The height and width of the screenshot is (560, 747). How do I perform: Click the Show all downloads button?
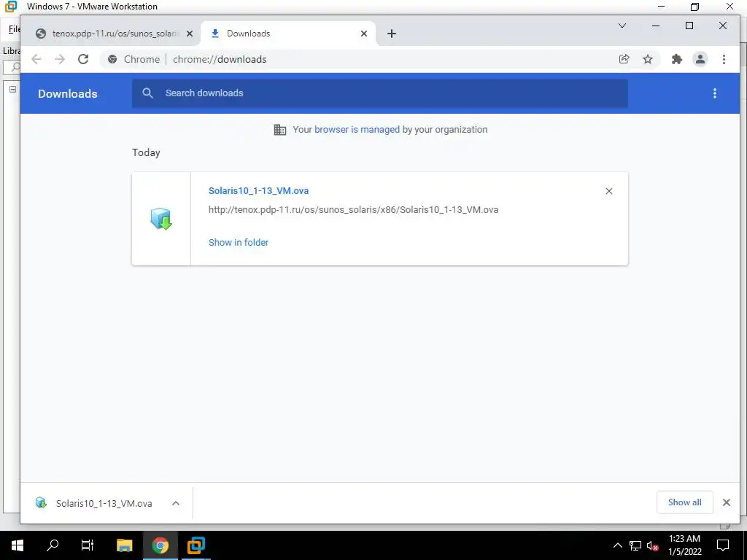(x=684, y=502)
